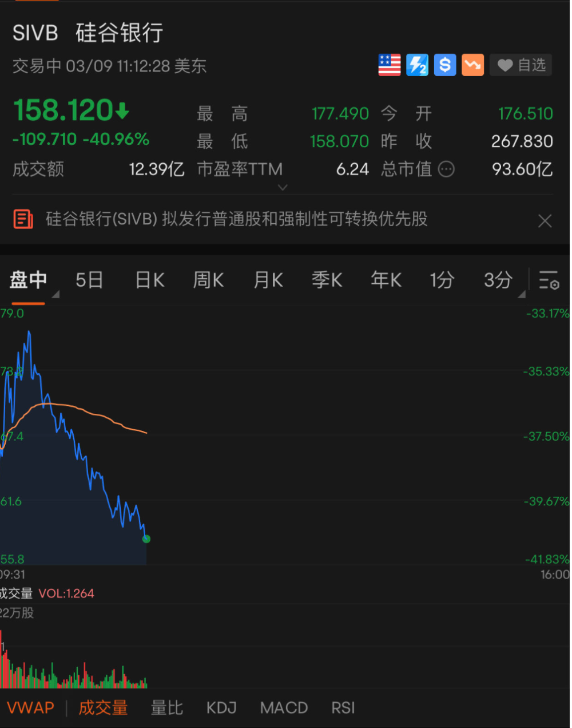Select the RSI indicator
Viewport: 572px width, 728px height.
pyautogui.click(x=343, y=707)
